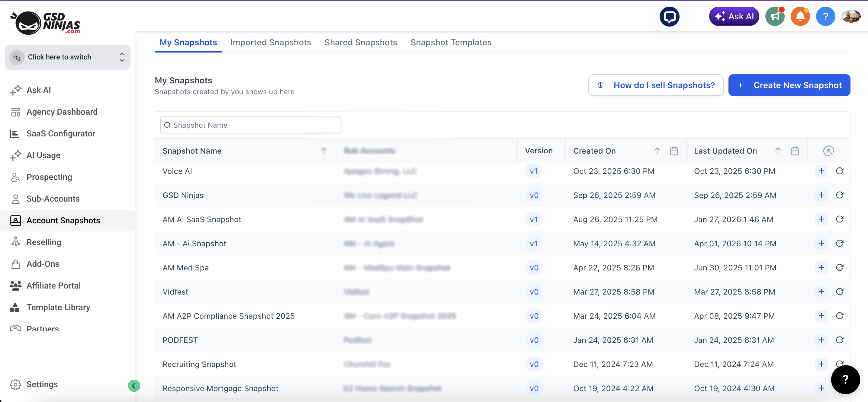Click plus icon for PODFEST row
The height and width of the screenshot is (402, 868).
(x=821, y=340)
